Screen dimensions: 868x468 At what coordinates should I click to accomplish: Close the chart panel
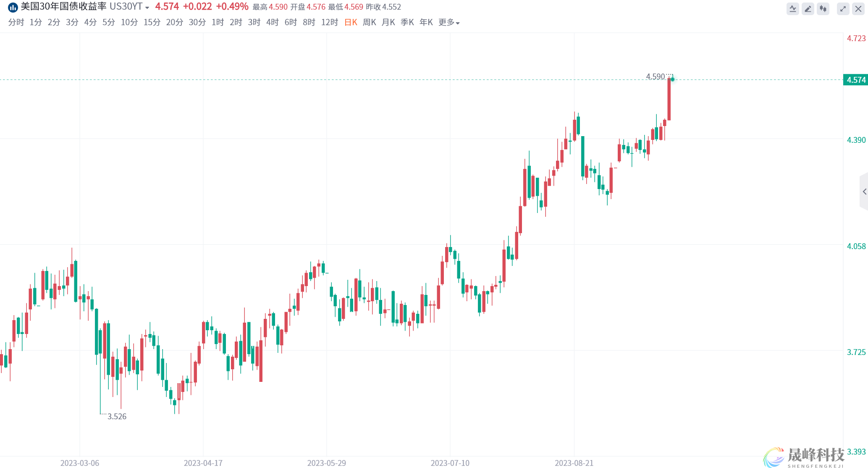point(858,8)
